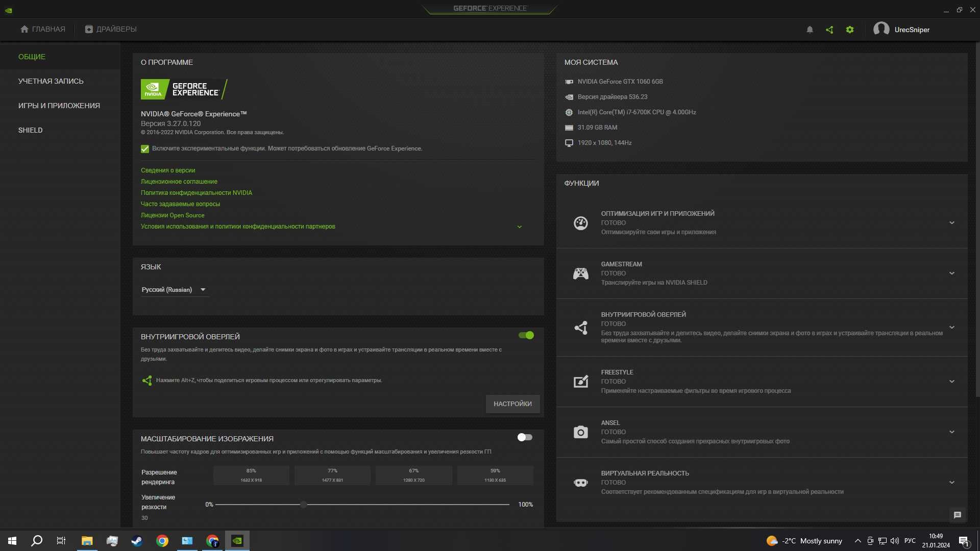Open the taskbar clock 10:49
Viewport: 980px width, 551px height.
point(936,541)
